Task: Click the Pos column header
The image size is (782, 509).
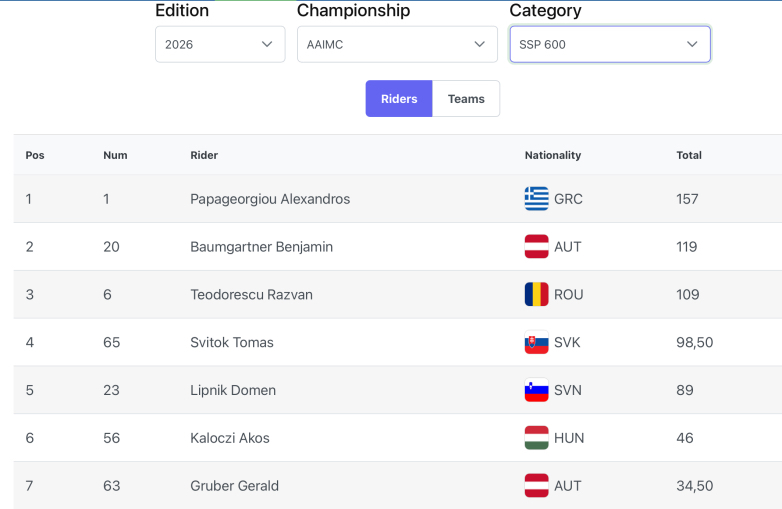Action: (x=35, y=155)
